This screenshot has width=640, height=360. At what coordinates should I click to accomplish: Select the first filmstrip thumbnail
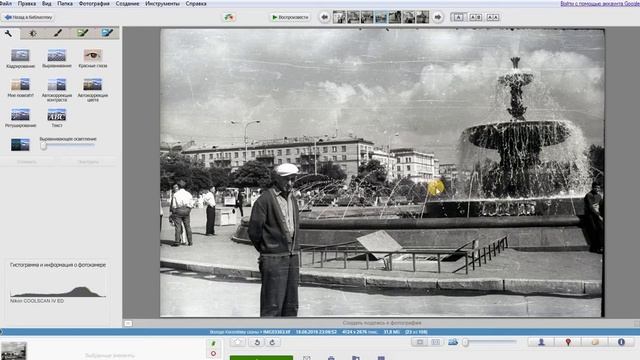coord(339,17)
